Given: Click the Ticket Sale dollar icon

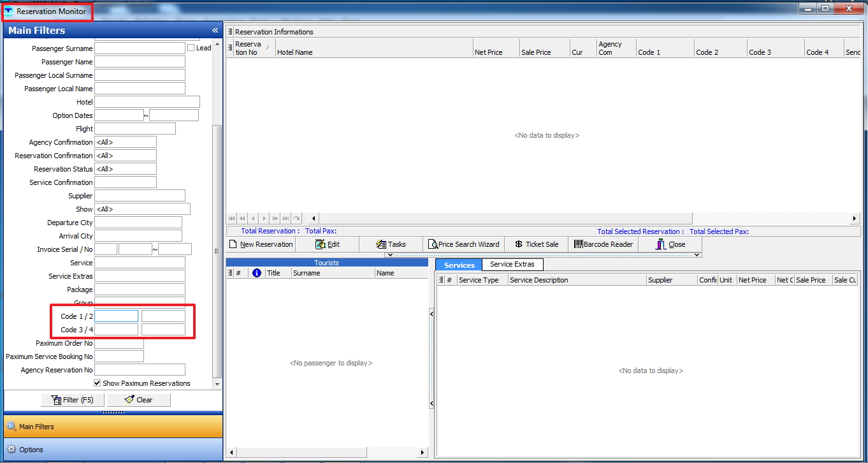Looking at the screenshot, I should [519, 244].
